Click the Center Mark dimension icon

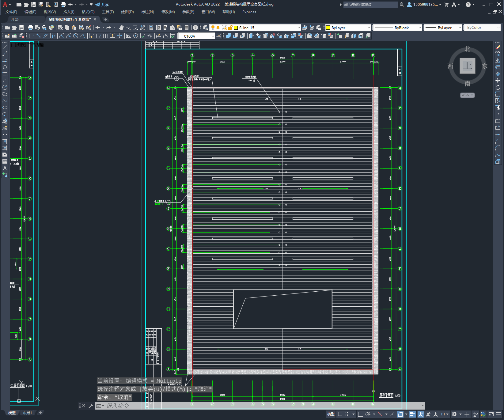point(135,36)
